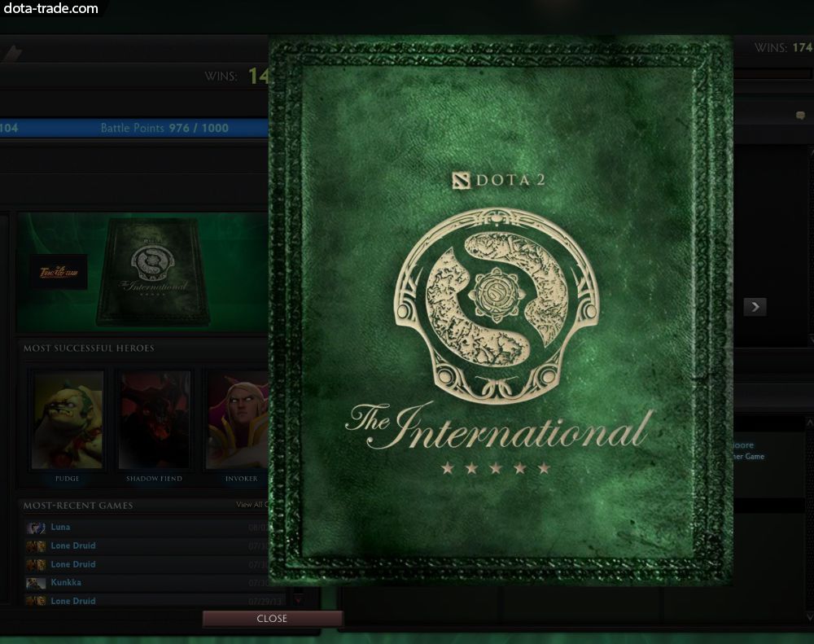Click View All recent games link
This screenshot has height=644, width=814.
pos(252,504)
